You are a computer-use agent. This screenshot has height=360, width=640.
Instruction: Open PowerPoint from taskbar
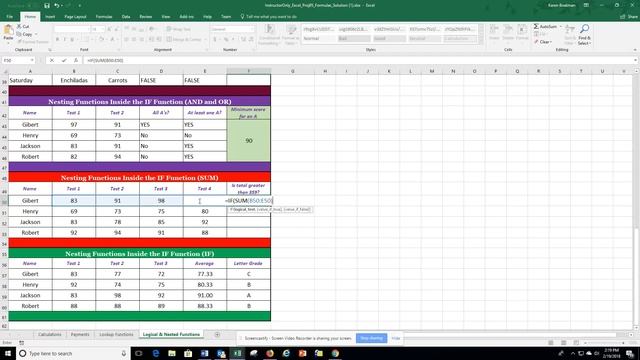click(x=302, y=353)
